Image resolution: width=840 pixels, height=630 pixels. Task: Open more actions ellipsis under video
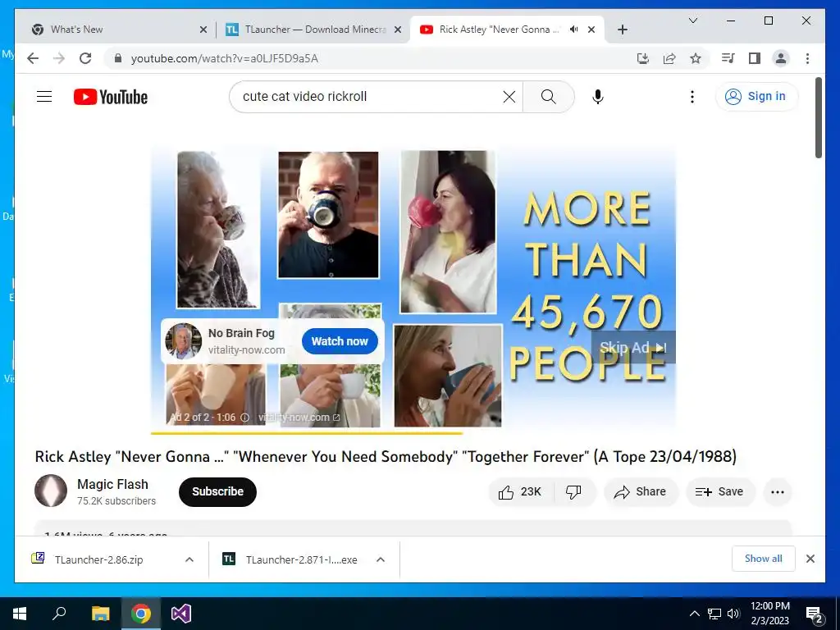pyautogui.click(x=778, y=492)
